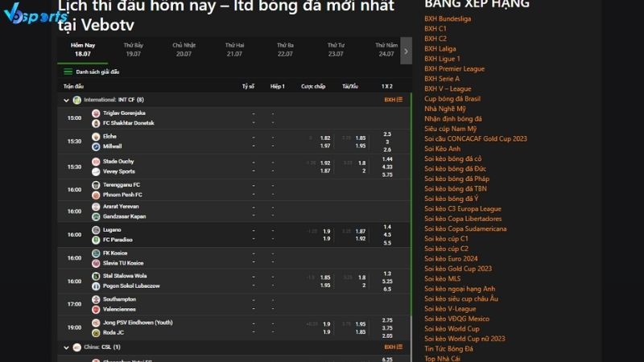
Task: Open the Danh sách giải đấu menu icon
Action: [x=68, y=72]
